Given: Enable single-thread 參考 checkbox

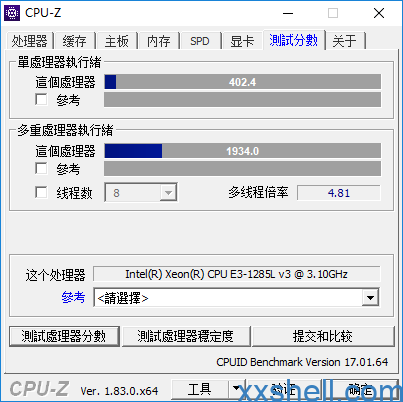Looking at the screenshot, I should tap(41, 99).
